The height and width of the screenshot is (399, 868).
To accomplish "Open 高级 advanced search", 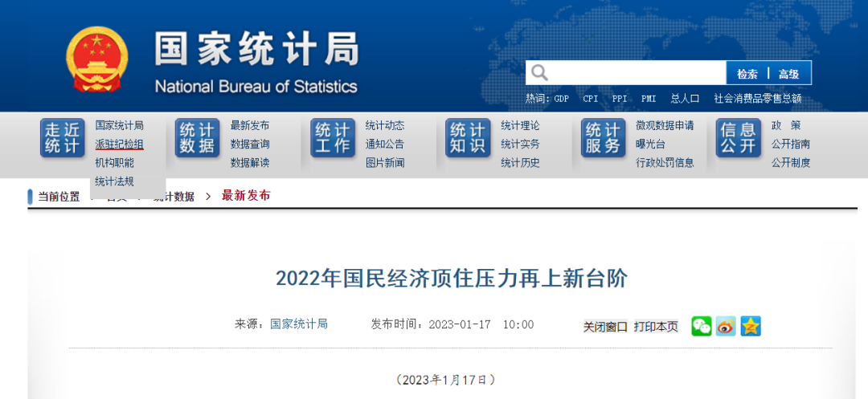I will (788, 74).
